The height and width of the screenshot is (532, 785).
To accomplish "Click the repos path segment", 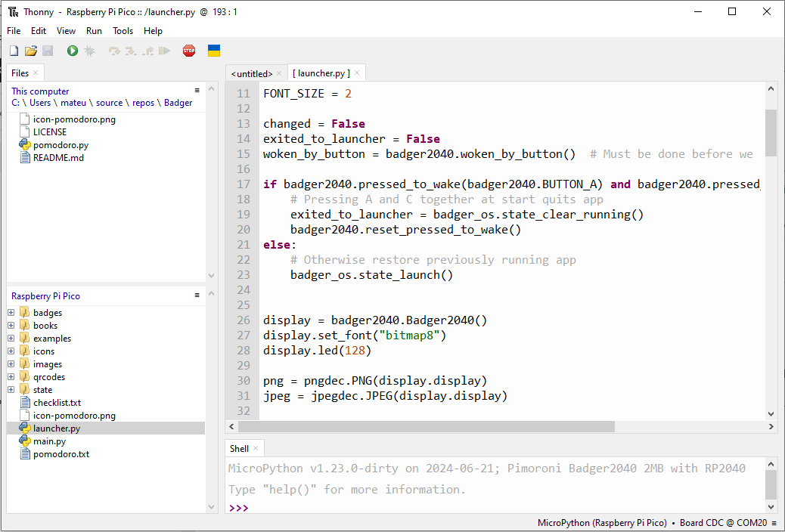I will click(x=143, y=103).
